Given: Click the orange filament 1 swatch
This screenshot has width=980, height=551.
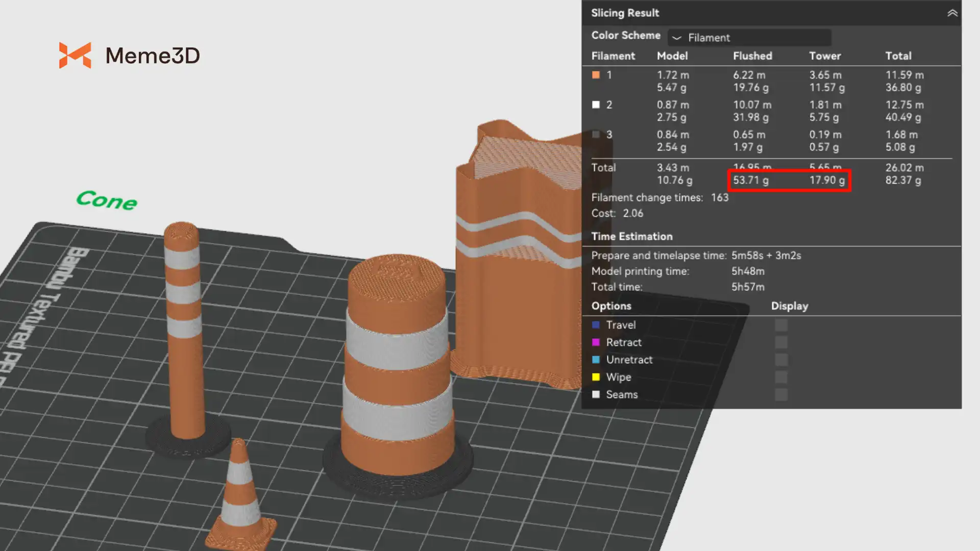Looking at the screenshot, I should point(596,75).
